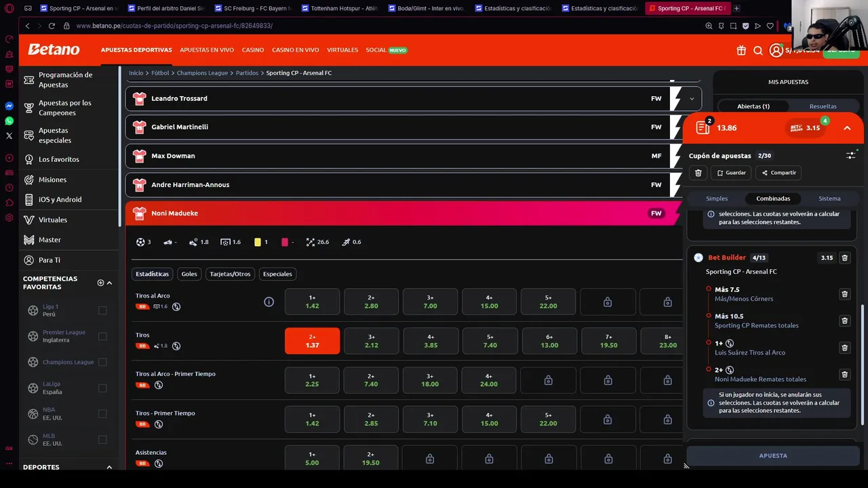This screenshot has height=488, width=868.
Task: Click the bet slip coupon icon with badge 2
Action: [x=703, y=127]
